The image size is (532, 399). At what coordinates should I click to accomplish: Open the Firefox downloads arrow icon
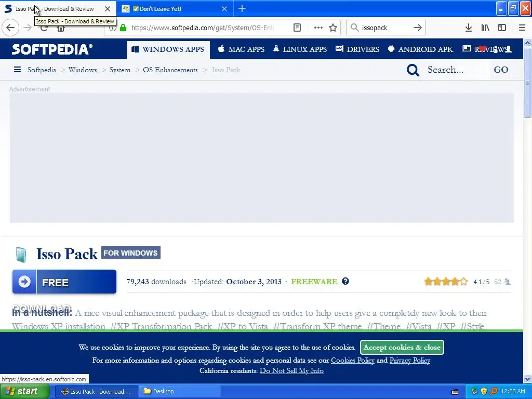[x=468, y=28]
